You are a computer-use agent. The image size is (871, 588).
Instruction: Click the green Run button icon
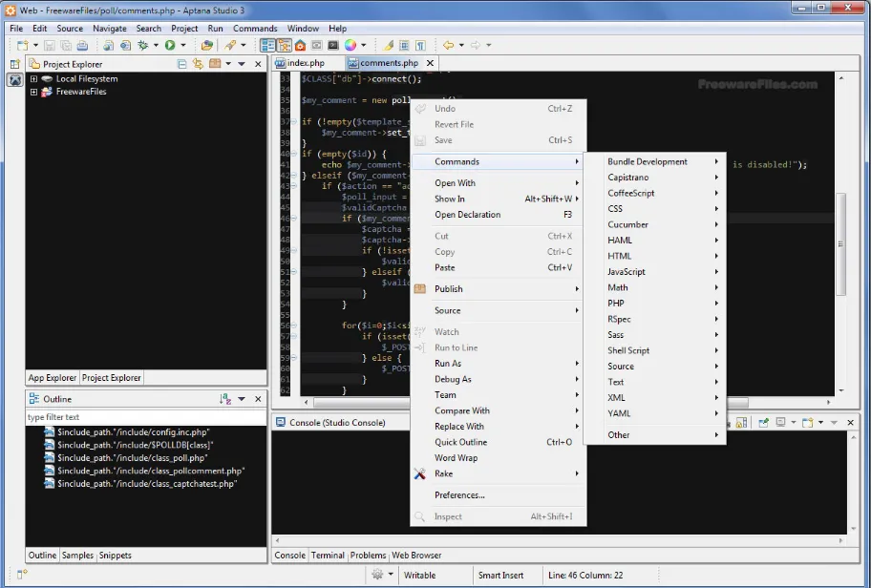tap(170, 46)
